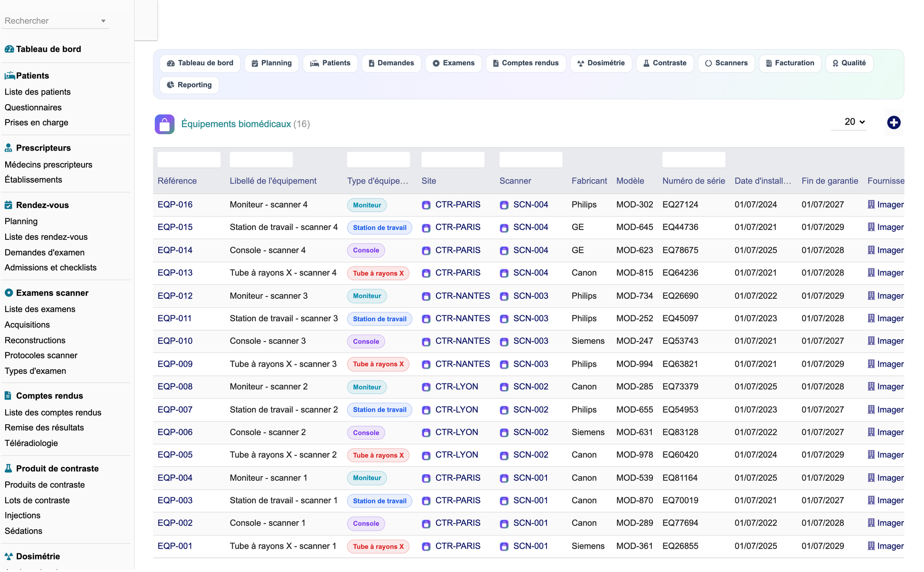Open CTR-NANTES site link in EQP-011 row

point(462,318)
